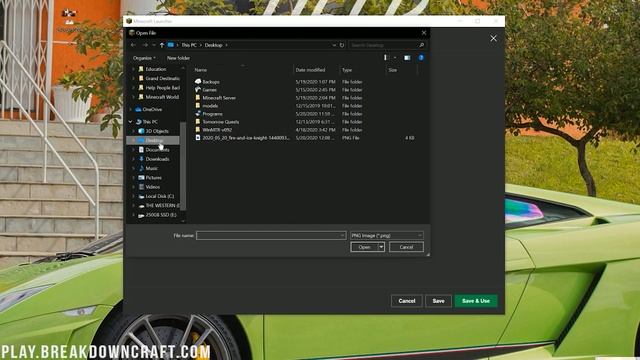Click New folder

(x=178, y=58)
